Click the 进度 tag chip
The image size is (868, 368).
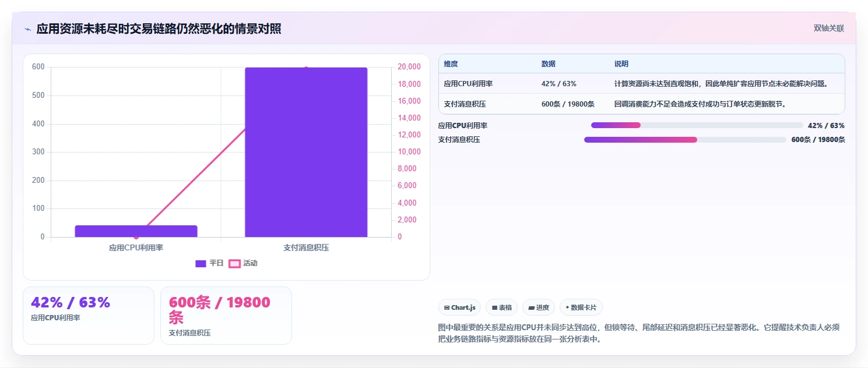[x=539, y=307]
